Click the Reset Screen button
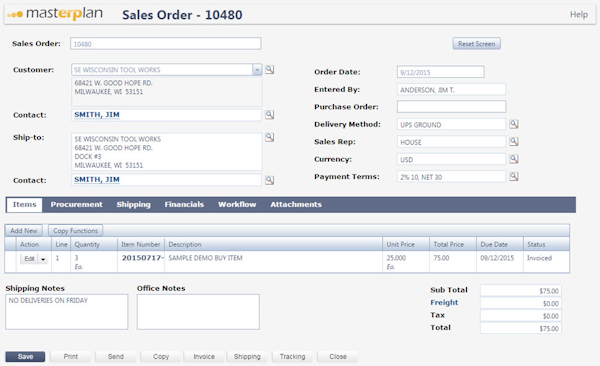This screenshot has height=366, width=600. pyautogui.click(x=476, y=44)
